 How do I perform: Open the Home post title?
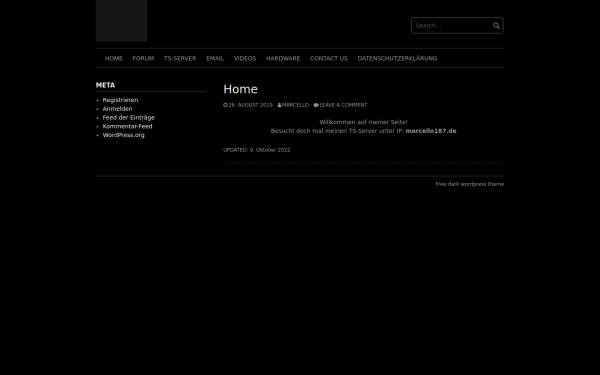click(240, 89)
